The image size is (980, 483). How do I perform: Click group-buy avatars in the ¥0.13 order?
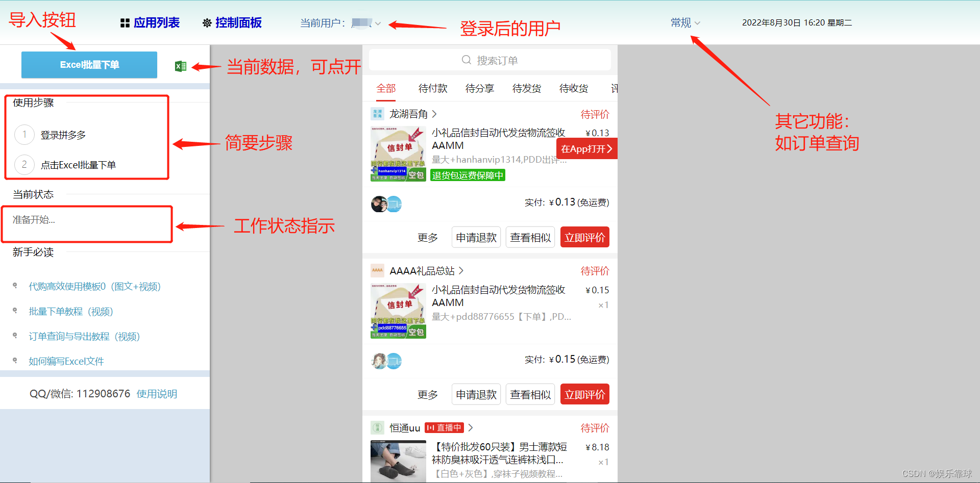point(386,204)
